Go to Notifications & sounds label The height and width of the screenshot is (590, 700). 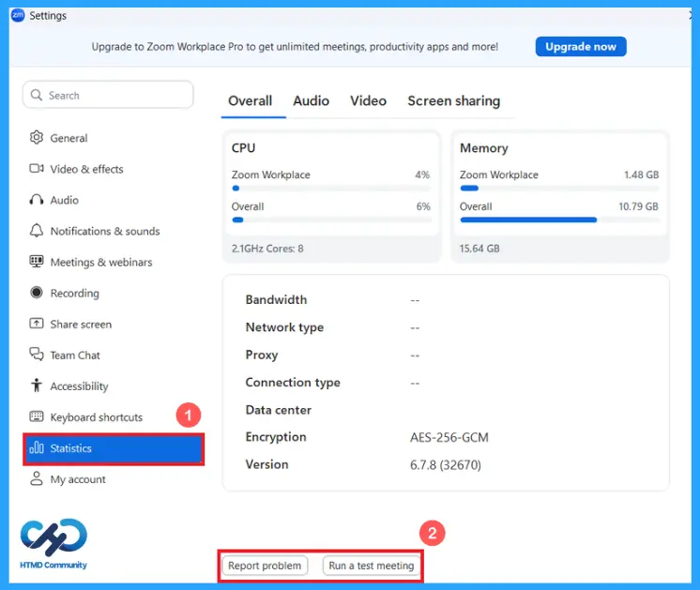pos(105,231)
